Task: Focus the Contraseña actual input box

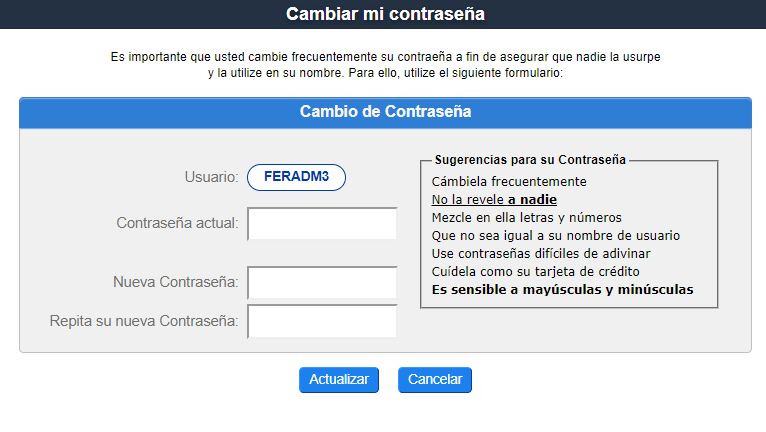Action: [x=322, y=224]
